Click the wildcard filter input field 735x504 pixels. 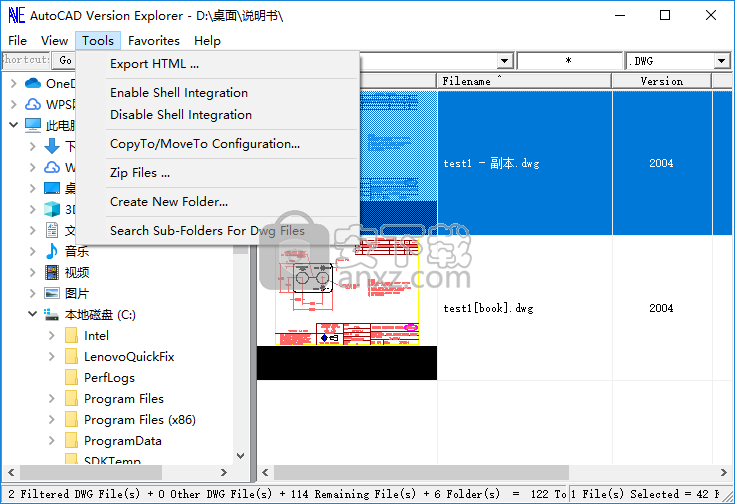569,61
